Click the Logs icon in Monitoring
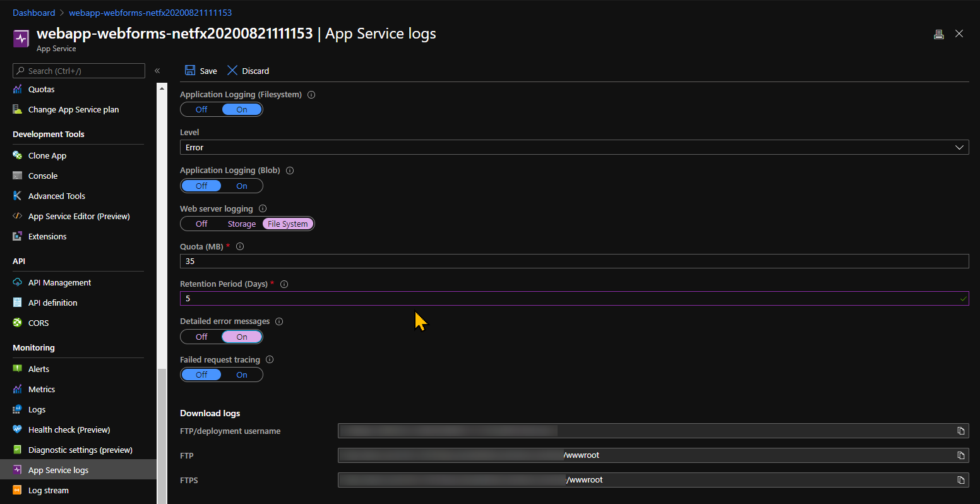980x504 pixels. 17,409
